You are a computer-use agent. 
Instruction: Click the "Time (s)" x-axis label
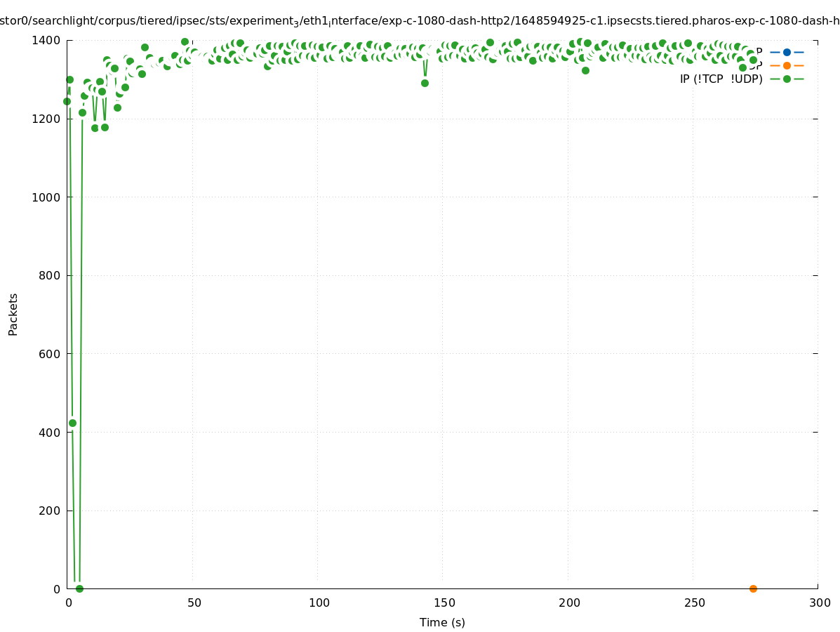tap(442, 622)
